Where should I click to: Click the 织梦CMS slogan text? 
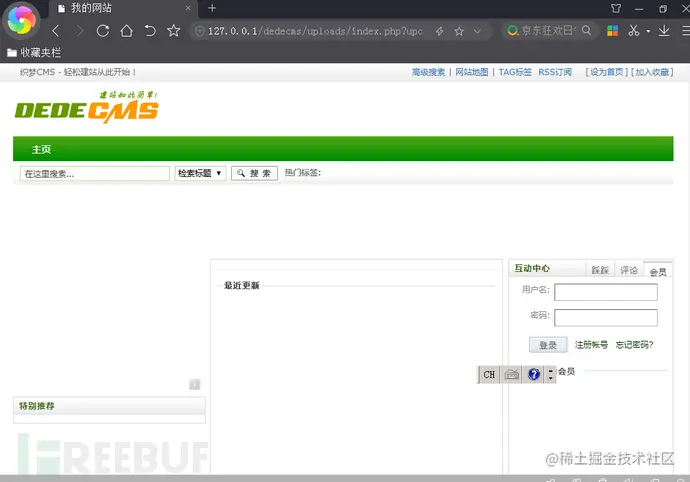[78, 72]
